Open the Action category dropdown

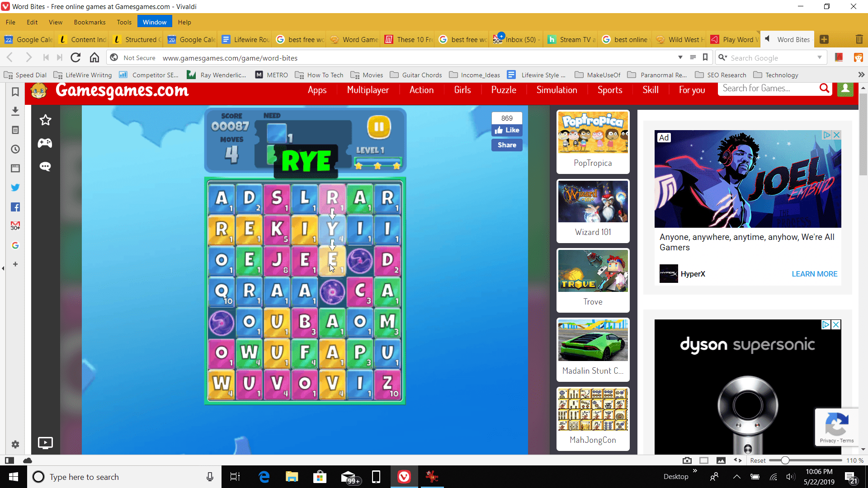pos(421,90)
